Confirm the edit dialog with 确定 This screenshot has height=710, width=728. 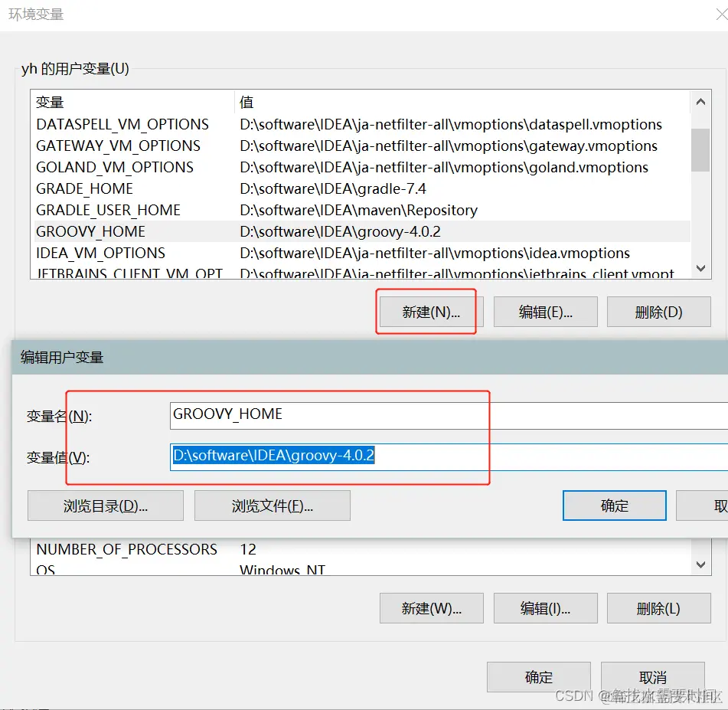(614, 506)
